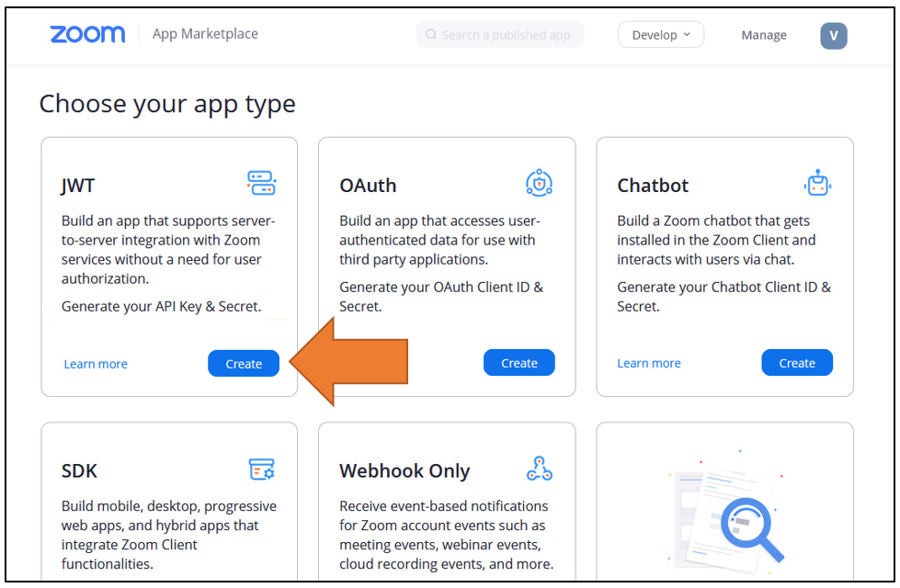Screen dimensions: 900x588
Task: Click the Webhook Only icon
Action: (x=539, y=469)
